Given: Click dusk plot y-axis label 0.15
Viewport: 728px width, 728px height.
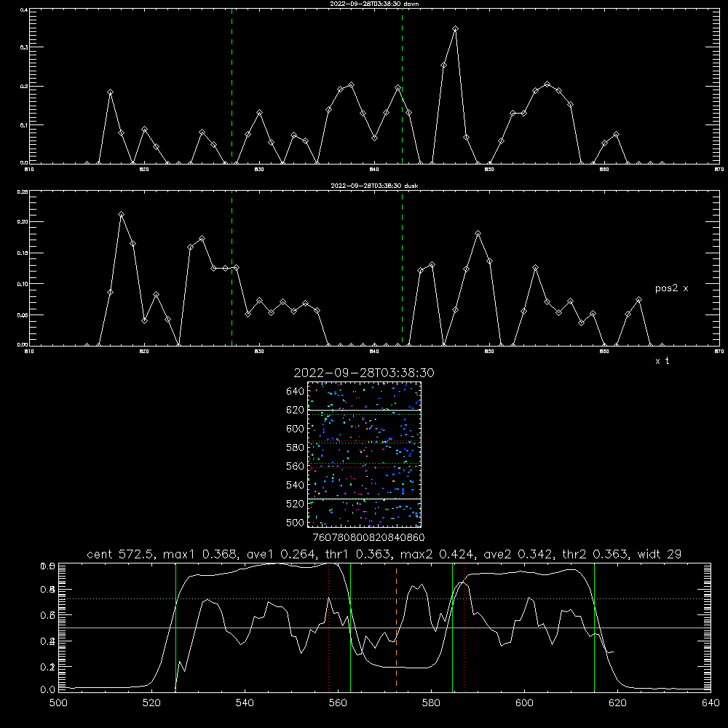Looking at the screenshot, I should 23,253.
